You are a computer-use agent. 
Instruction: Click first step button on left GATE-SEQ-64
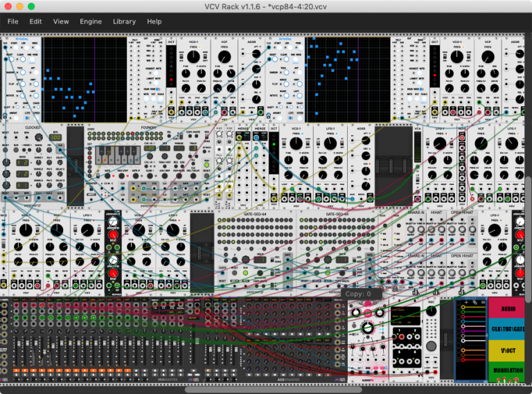[x=219, y=220]
